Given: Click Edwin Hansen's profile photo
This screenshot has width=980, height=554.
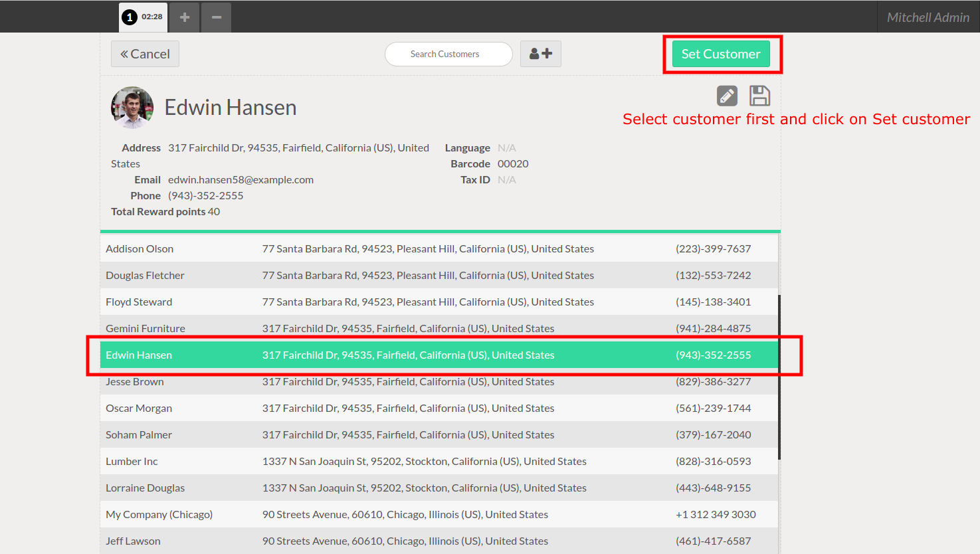Looking at the screenshot, I should (132, 108).
